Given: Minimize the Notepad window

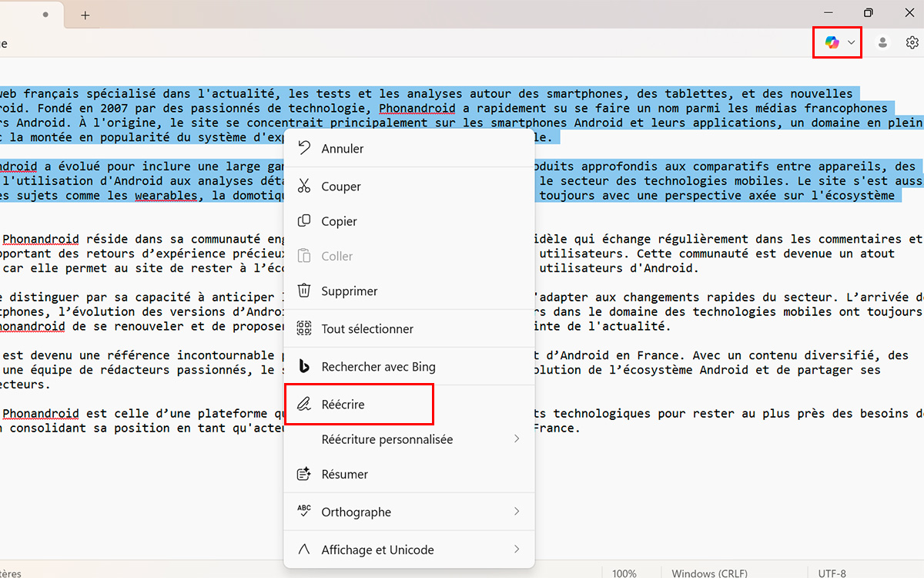Looking at the screenshot, I should [829, 13].
